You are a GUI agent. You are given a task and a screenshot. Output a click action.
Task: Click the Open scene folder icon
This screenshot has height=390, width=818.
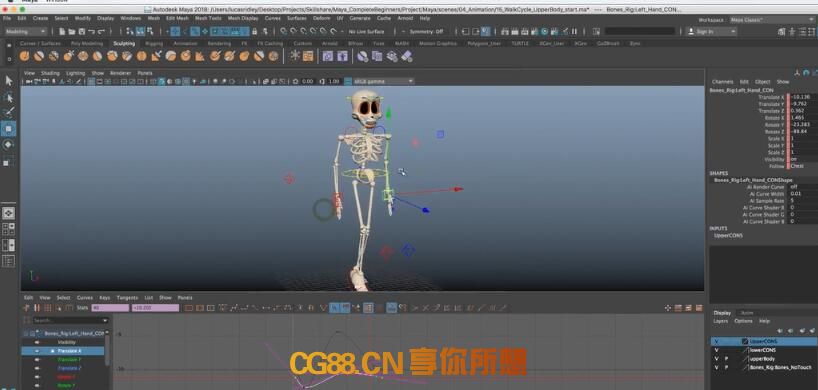click(71, 32)
